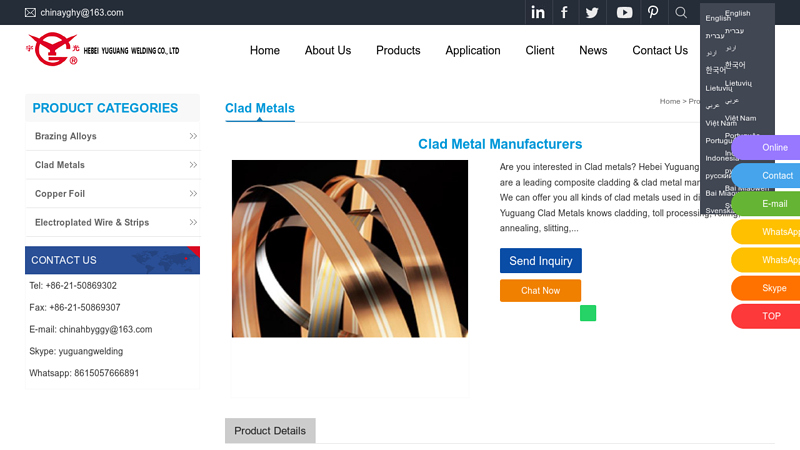The width and height of the screenshot is (800, 450).
Task: Go to the Home menu item
Action: [x=265, y=51]
